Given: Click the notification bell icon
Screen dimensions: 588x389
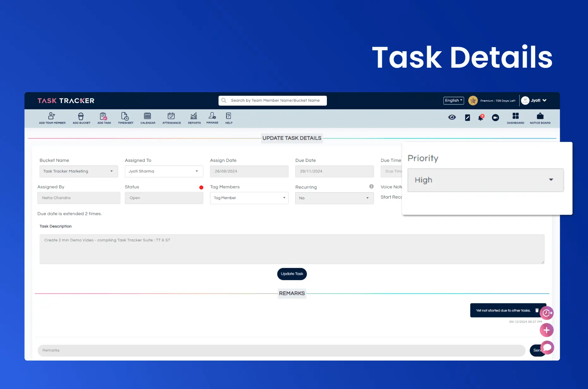Looking at the screenshot, I should [x=481, y=118].
